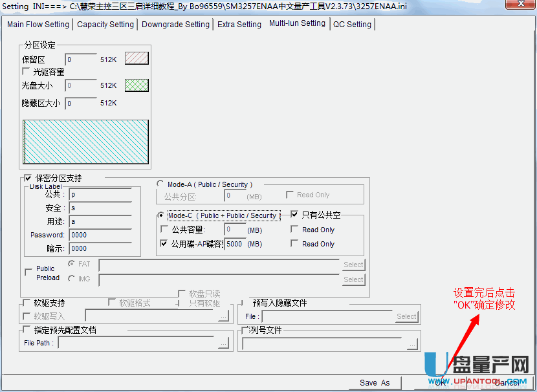Click the red hatched 保留区 color swatch
The width and height of the screenshot is (537, 392).
click(137, 59)
